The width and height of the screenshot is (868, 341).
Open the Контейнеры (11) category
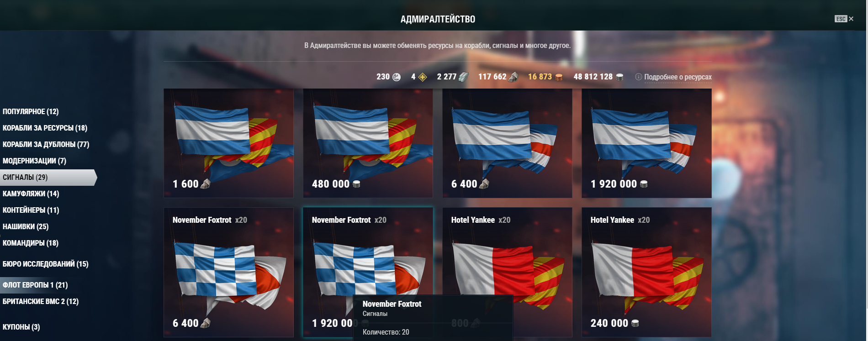(x=31, y=210)
